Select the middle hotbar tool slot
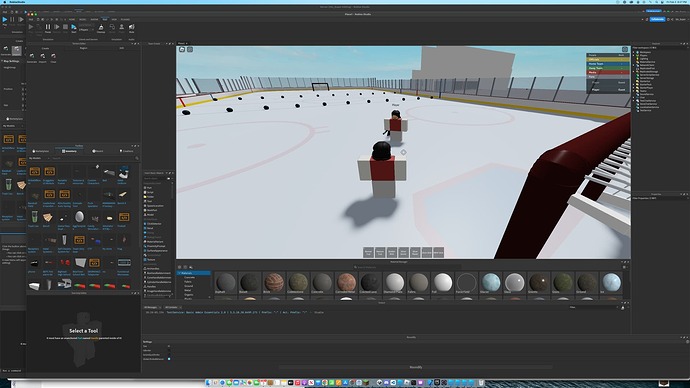Viewport: 690px width, 388px height. click(404, 252)
